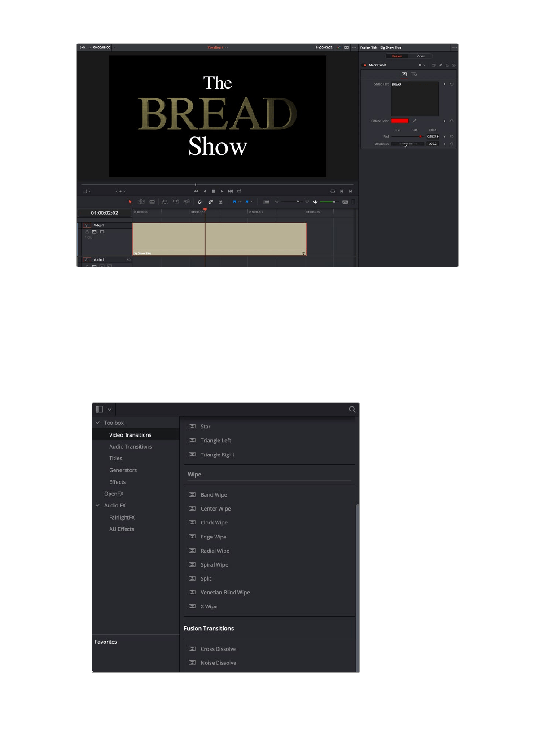The height and width of the screenshot is (756, 535).
Task: Lock the Video 1 track
Action: point(87,232)
